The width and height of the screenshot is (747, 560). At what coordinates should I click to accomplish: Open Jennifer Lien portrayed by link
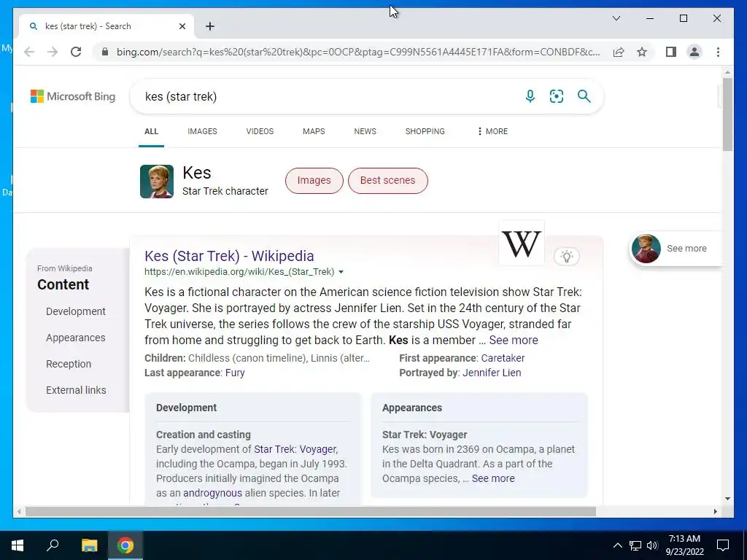492,373
